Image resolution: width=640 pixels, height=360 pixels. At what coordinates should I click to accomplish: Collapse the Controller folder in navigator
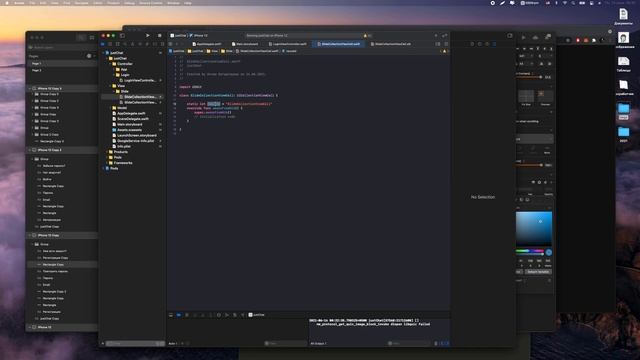tap(110, 64)
